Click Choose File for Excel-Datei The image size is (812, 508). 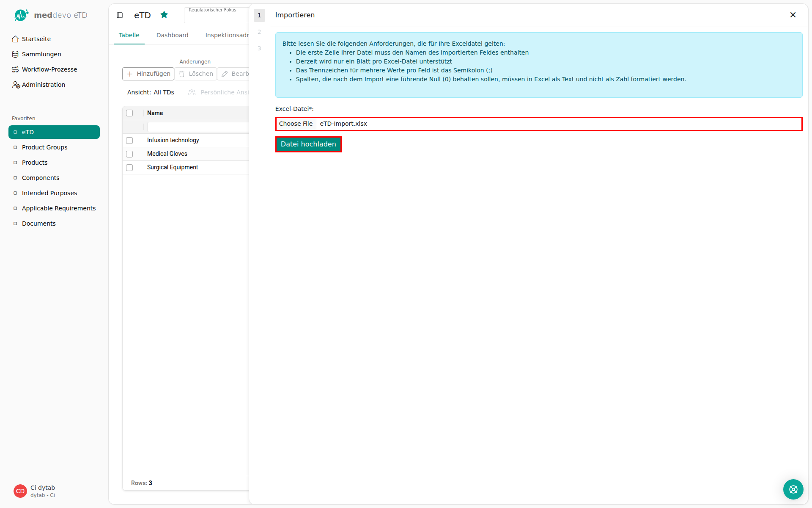tap(296, 124)
